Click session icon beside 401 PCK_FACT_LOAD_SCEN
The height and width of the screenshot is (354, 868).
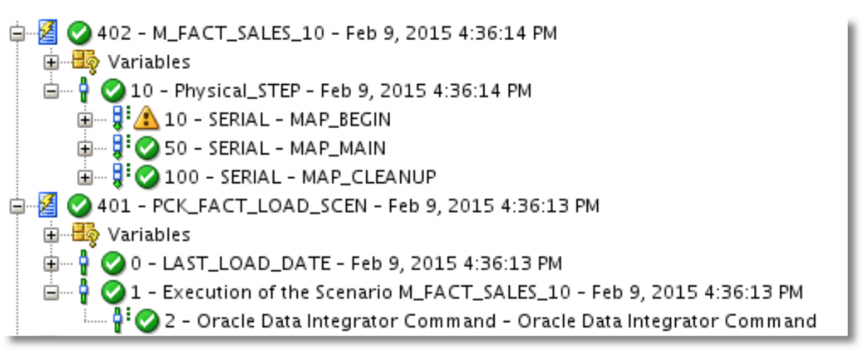48,206
